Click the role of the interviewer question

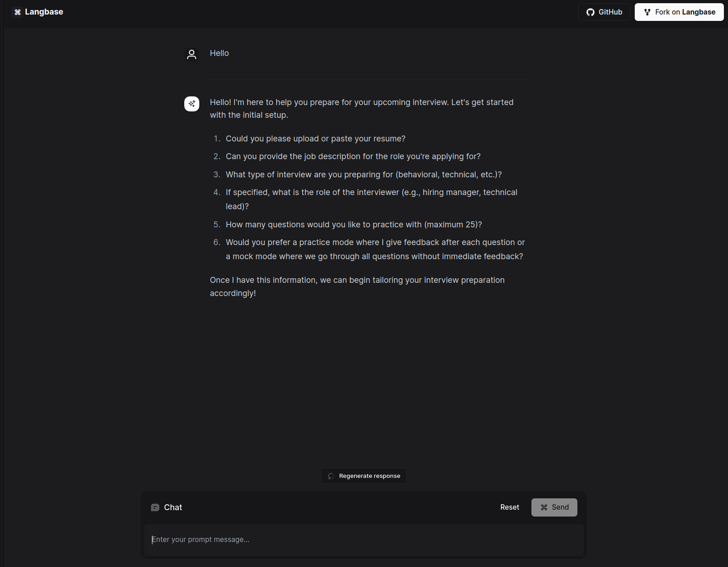pyautogui.click(x=371, y=199)
